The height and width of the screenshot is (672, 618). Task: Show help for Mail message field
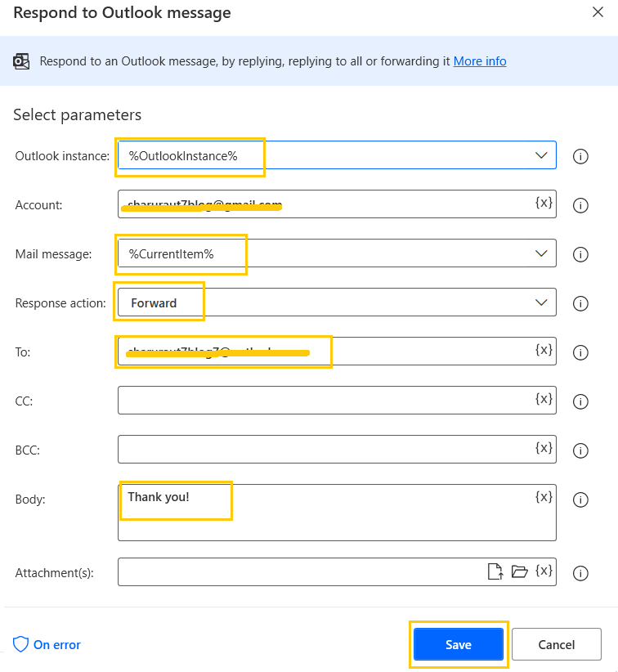coord(580,253)
